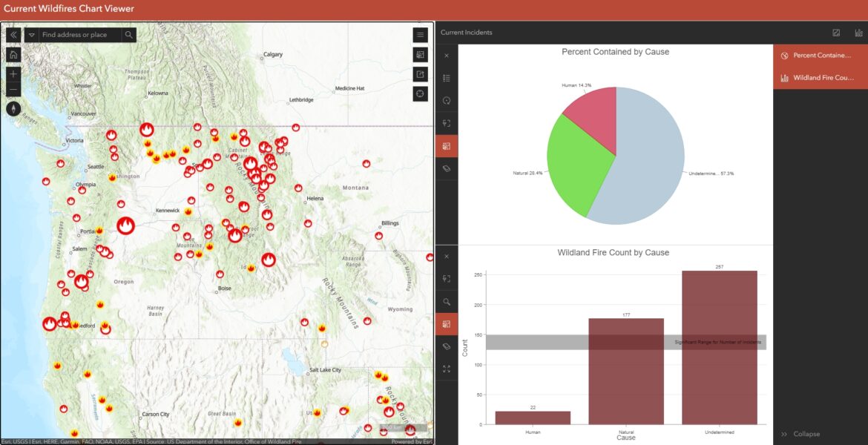The width and height of the screenshot is (868, 445).
Task: Click the Undetermine... 57.3% pie label
Action: [x=711, y=174]
